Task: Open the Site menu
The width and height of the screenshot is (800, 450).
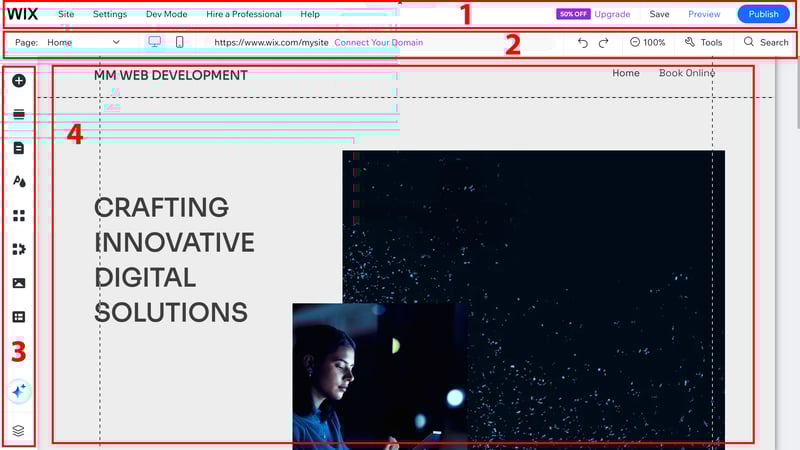Action: [x=66, y=14]
